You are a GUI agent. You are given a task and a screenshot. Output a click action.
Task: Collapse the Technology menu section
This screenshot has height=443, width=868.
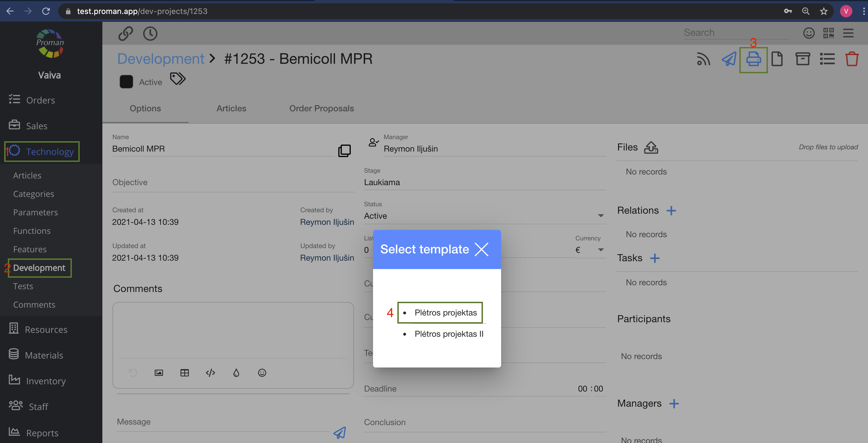[x=49, y=152]
